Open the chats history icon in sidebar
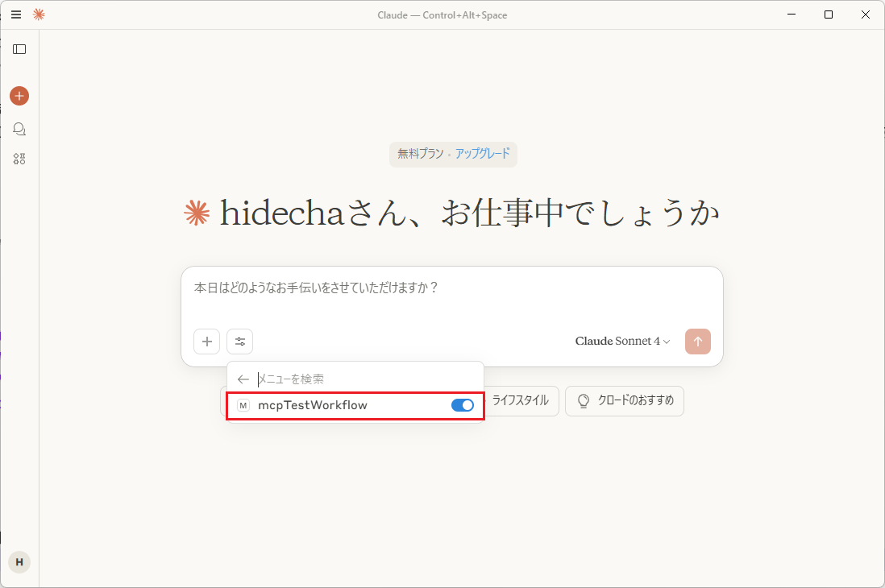This screenshot has height=588, width=885. click(19, 129)
